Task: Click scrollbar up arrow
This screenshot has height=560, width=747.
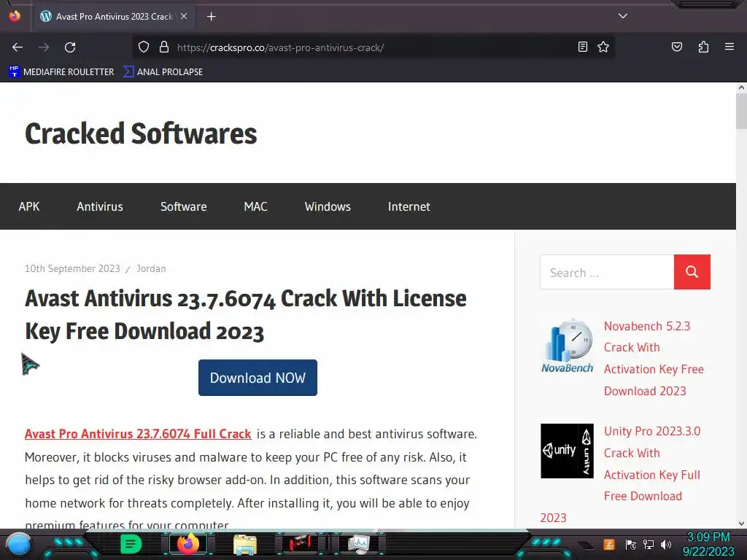Action: point(741,87)
